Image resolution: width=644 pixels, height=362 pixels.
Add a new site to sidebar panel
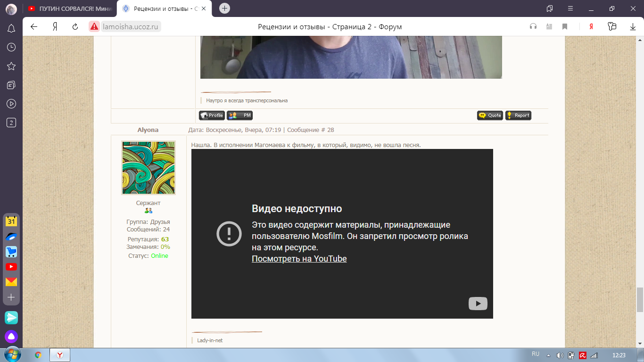[x=11, y=297]
